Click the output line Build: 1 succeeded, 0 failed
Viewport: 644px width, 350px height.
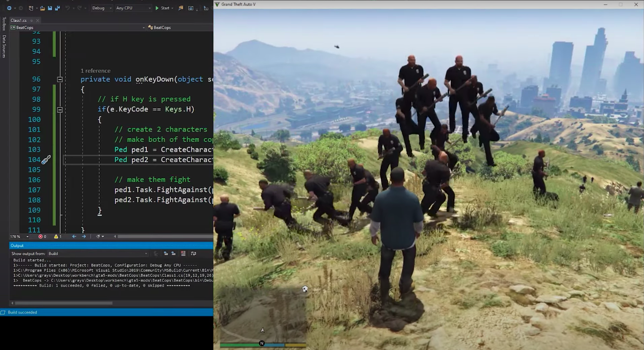101,286
